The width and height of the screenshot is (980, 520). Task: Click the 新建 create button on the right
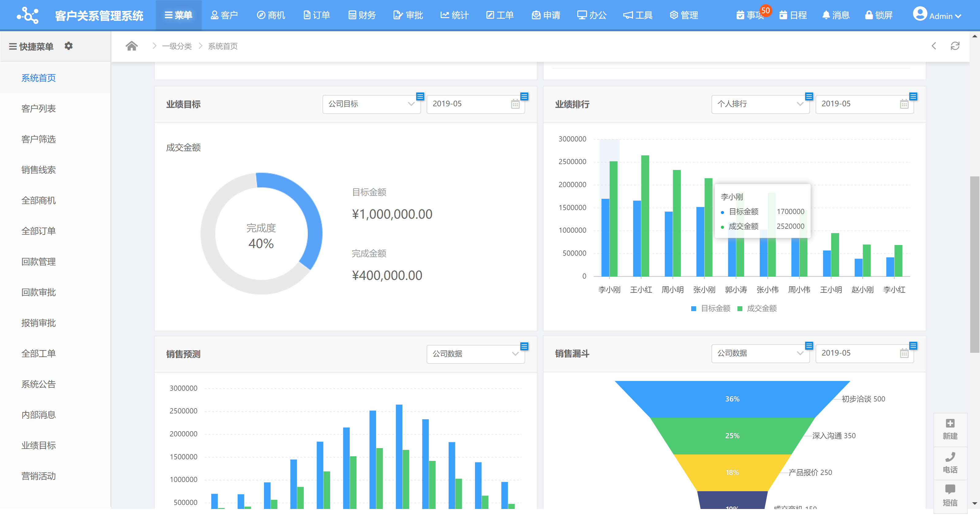950,429
